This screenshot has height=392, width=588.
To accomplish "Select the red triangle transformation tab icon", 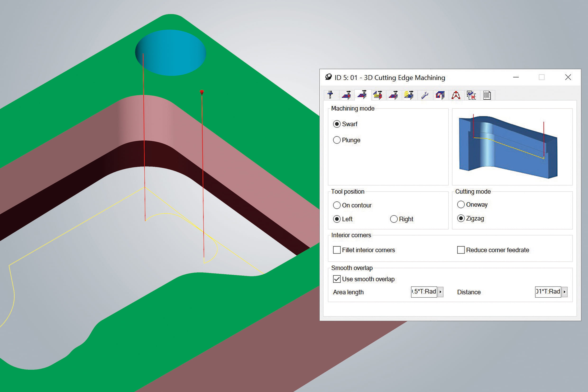I will click(x=456, y=95).
